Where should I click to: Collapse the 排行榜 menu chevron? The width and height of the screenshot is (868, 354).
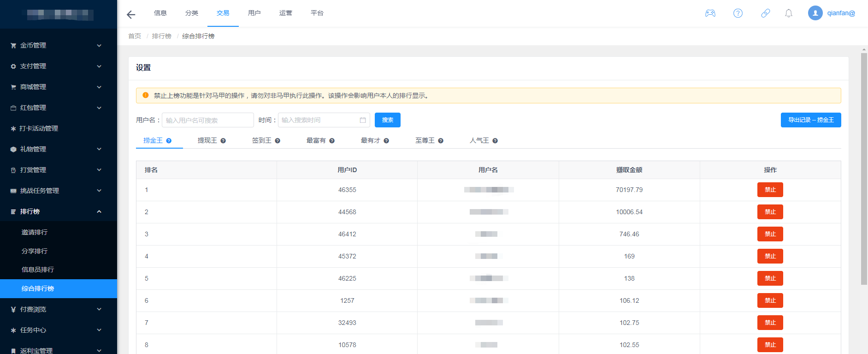point(99,211)
